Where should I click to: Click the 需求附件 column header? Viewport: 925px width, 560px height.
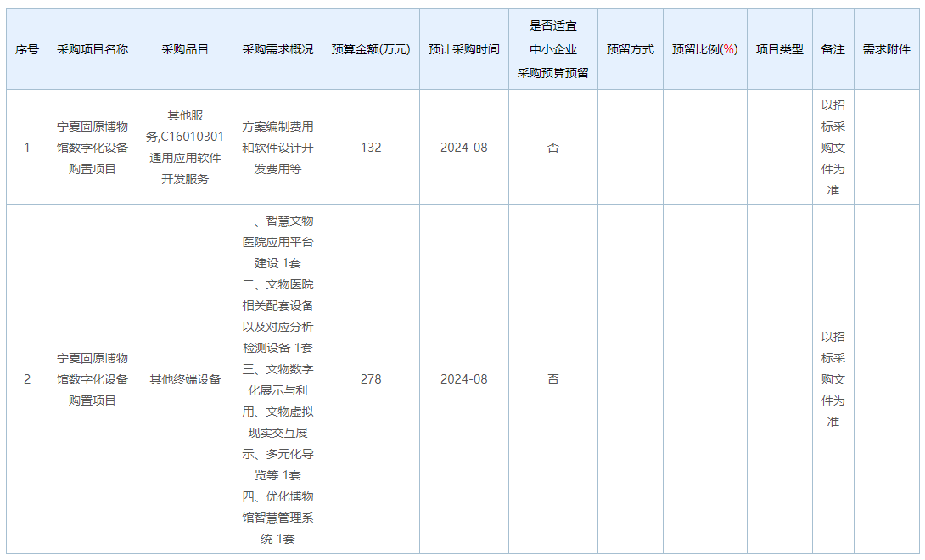tap(887, 49)
